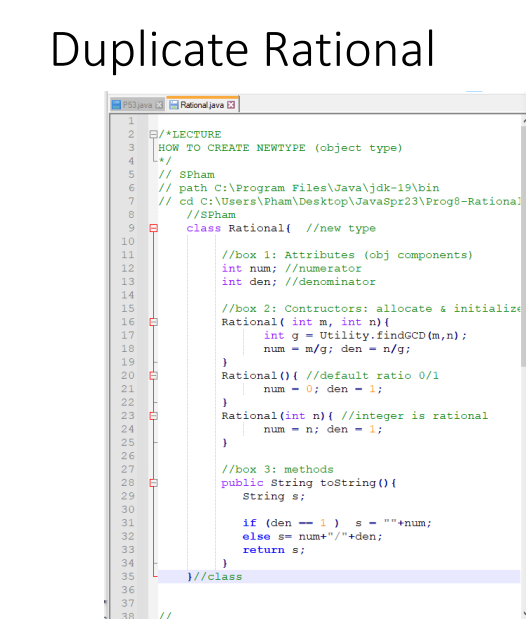Screen dimensions: 526x619
Task: Click the 'class Rational{' declaration text
Action: (x=239, y=228)
